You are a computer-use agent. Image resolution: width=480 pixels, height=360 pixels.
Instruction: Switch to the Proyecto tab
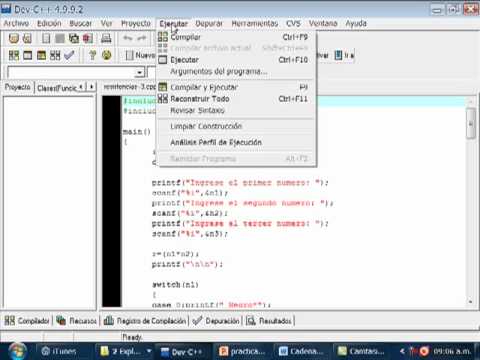pyautogui.click(x=17, y=87)
